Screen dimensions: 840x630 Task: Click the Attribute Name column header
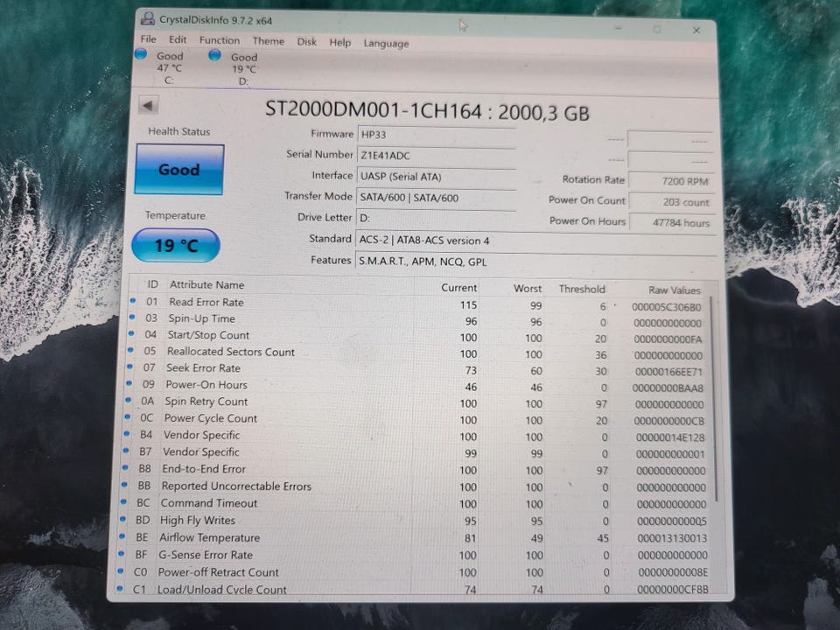206,285
